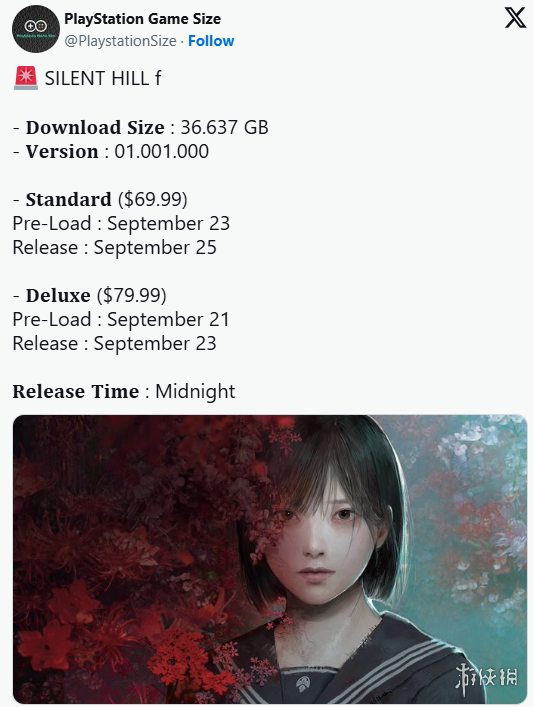Click the Standard Release September 25 text

115,248
